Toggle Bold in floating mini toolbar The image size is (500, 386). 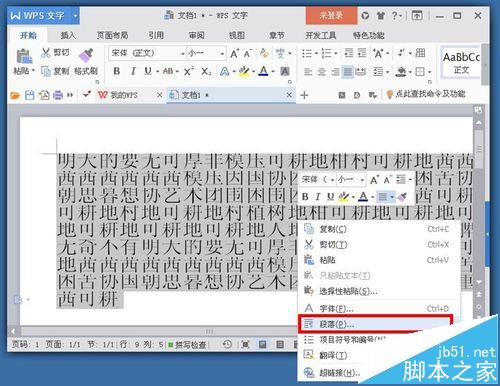click(305, 197)
